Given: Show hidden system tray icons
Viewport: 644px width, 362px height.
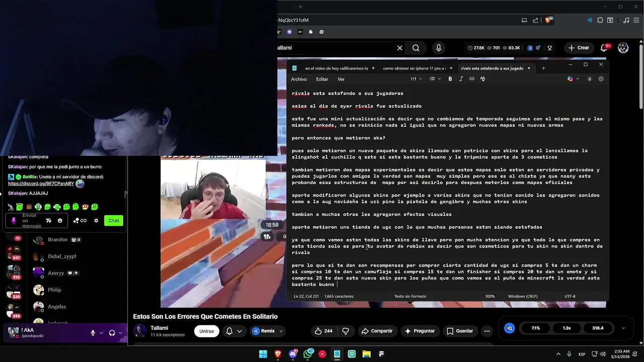Looking at the screenshot, I should [559, 354].
